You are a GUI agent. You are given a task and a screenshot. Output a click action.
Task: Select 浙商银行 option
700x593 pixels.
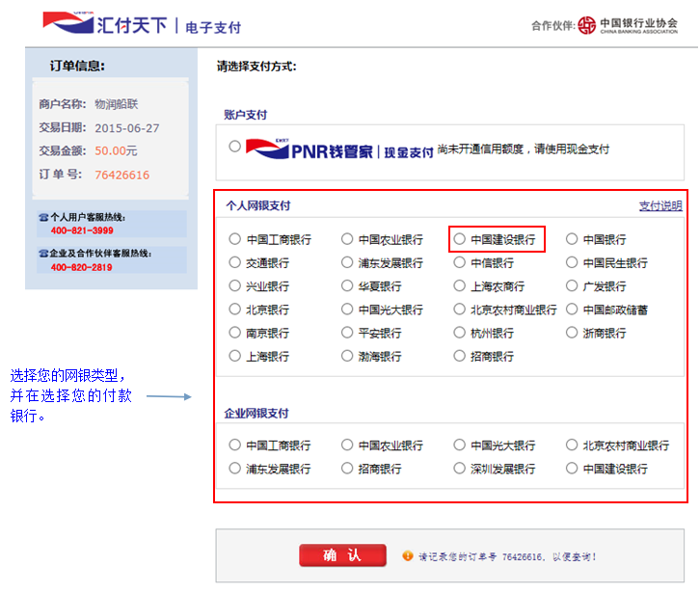point(572,333)
